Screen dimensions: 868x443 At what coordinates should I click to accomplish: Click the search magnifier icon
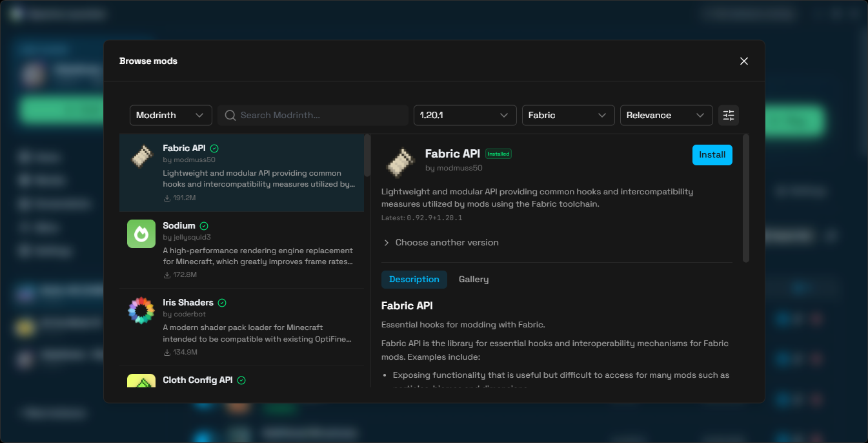(230, 115)
